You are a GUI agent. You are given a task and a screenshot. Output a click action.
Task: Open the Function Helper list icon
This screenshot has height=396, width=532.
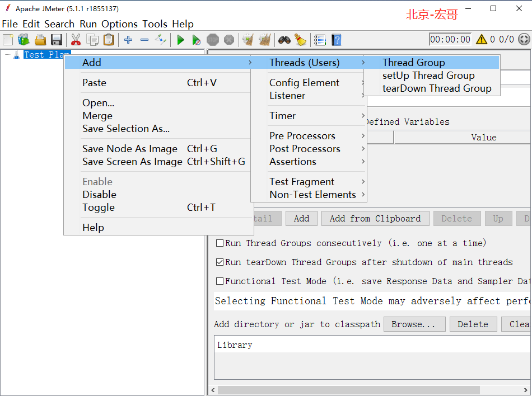320,40
